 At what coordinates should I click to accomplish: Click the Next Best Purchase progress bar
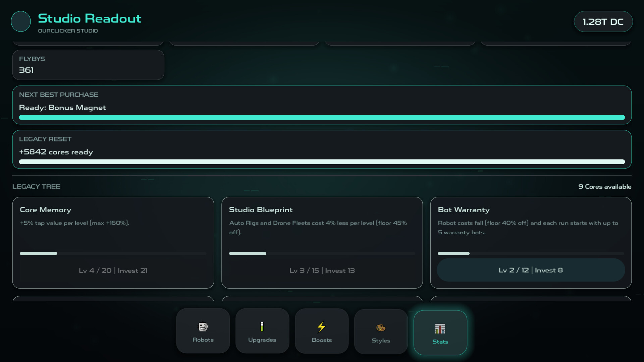[x=322, y=117]
